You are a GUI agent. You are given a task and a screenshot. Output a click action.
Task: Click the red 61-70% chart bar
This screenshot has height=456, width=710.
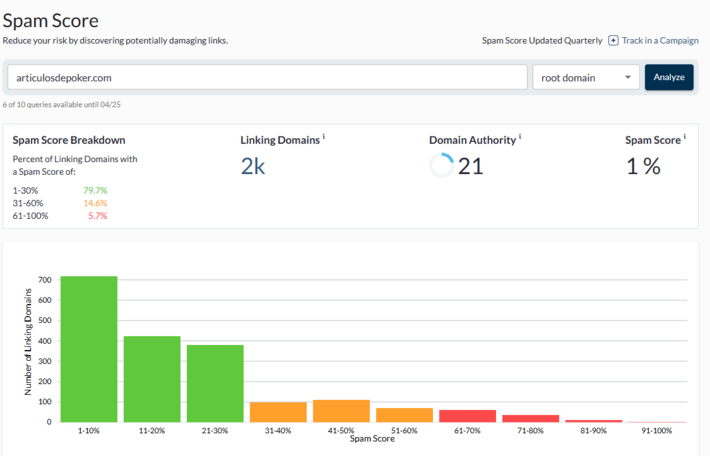point(468,416)
